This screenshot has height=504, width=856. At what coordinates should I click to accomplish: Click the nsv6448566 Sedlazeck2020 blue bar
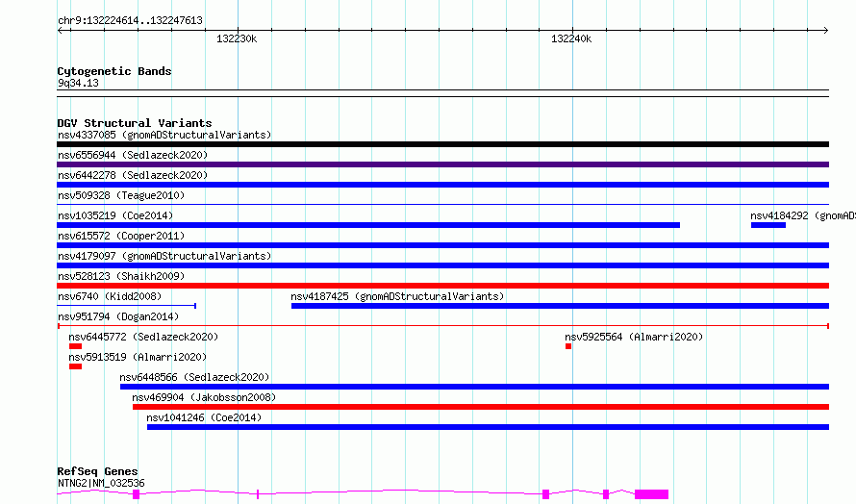tap(474, 387)
